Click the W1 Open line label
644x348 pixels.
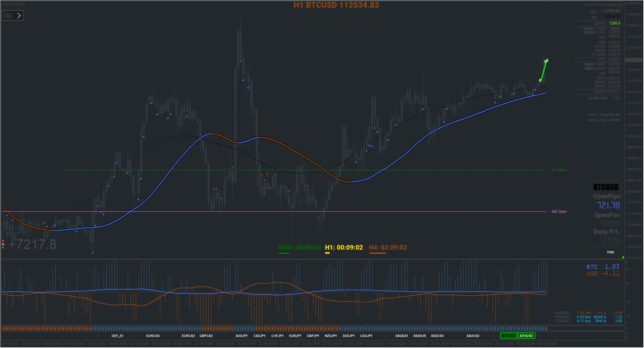559,170
